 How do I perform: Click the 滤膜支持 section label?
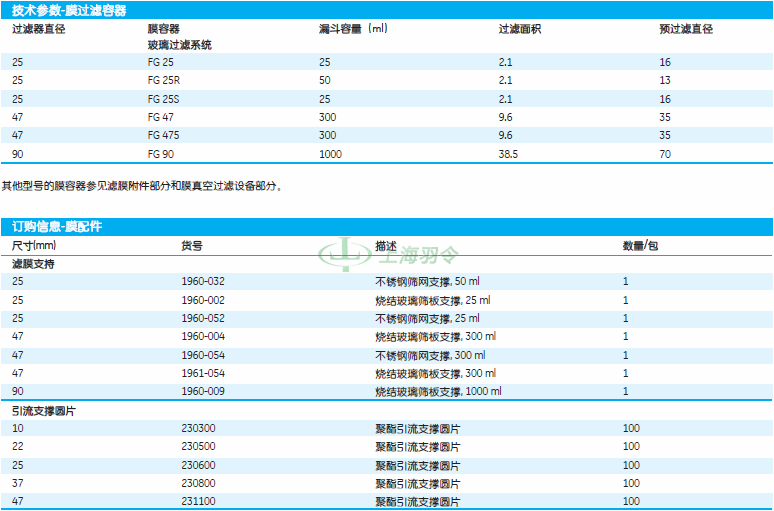pos(33,264)
